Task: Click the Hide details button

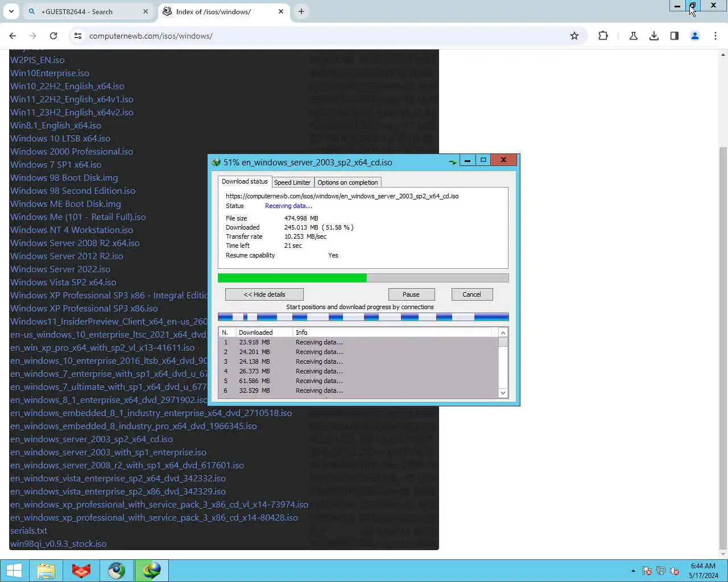Action: pyautogui.click(x=264, y=294)
